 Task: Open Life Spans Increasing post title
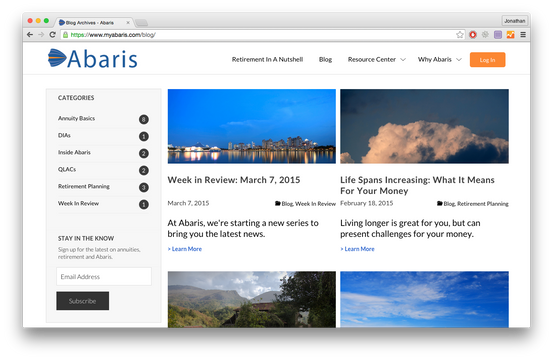[417, 185]
